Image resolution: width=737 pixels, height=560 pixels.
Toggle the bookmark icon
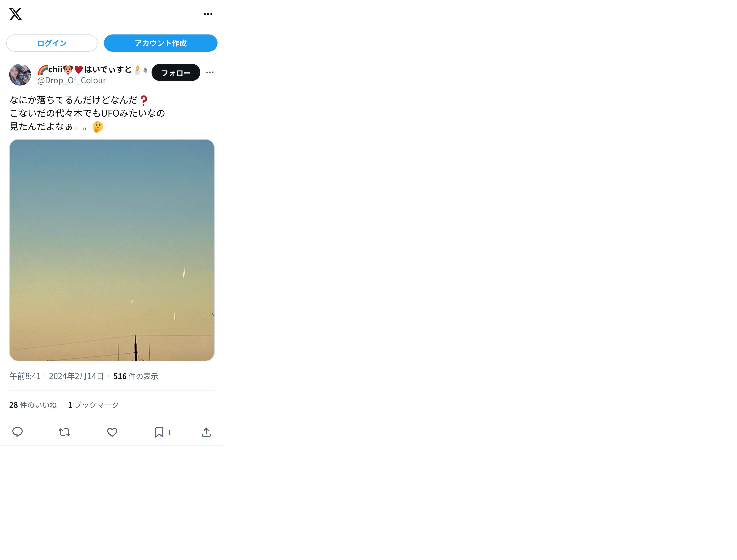[x=159, y=432]
